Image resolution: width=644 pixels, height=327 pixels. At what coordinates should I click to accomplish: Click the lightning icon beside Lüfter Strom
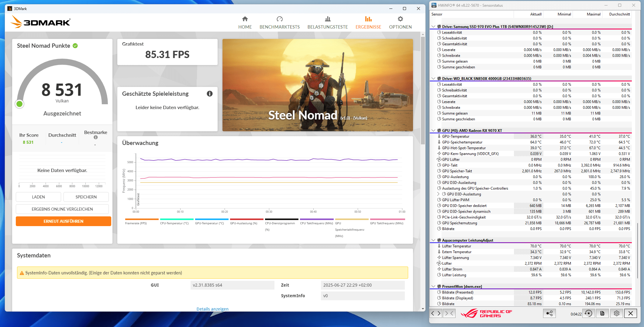[439, 269]
